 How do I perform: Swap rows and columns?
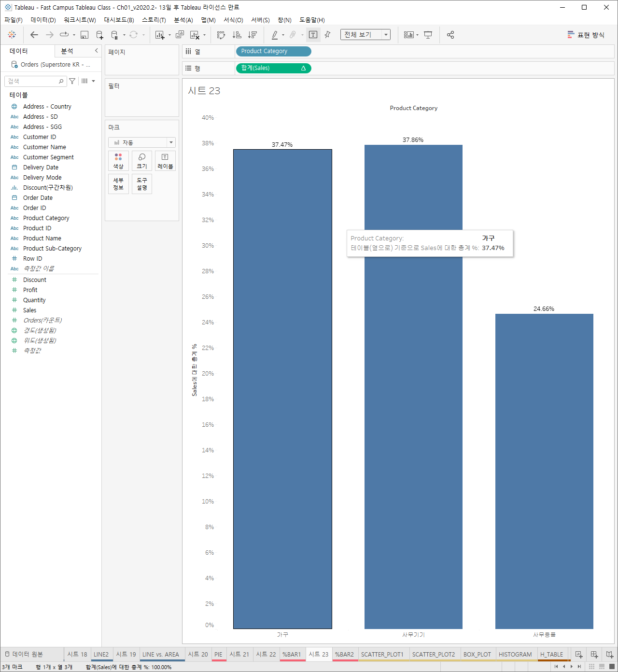click(x=221, y=35)
